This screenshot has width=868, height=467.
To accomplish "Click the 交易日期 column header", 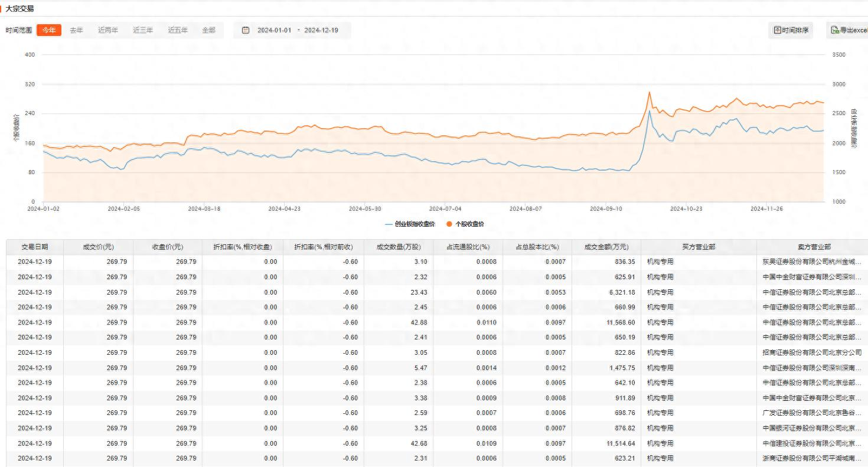I will [x=35, y=247].
